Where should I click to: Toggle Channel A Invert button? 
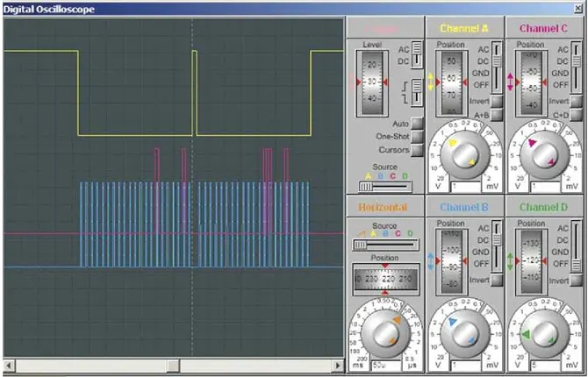click(498, 101)
